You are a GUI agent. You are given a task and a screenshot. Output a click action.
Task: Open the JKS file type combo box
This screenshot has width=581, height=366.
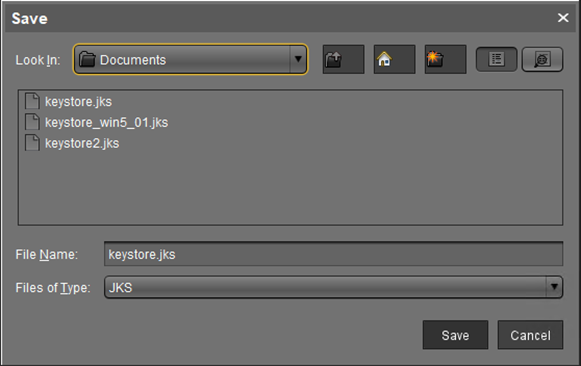(x=333, y=287)
